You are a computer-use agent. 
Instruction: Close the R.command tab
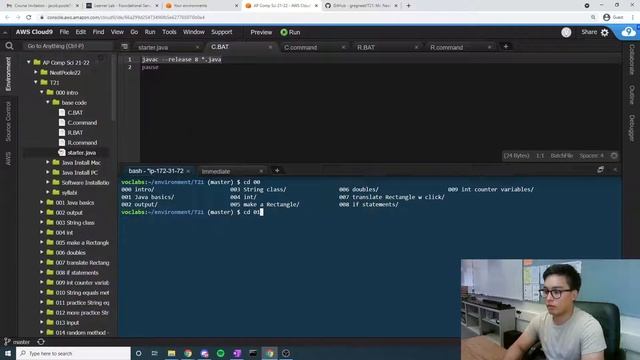pos(489,47)
